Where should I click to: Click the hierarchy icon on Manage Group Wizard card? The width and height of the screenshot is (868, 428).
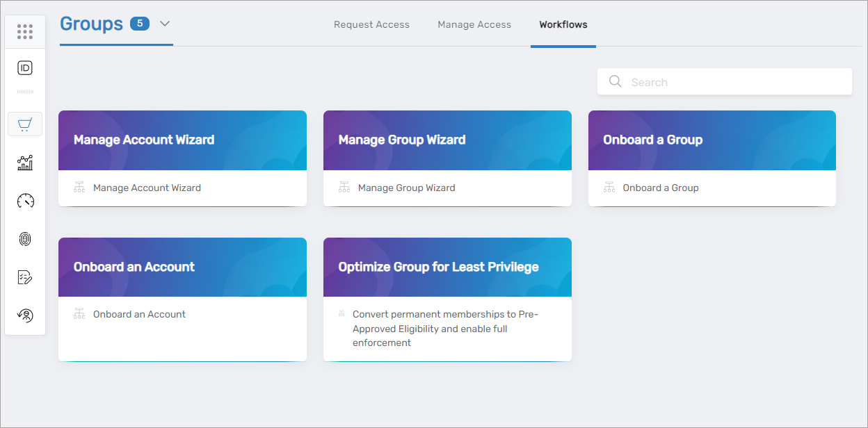344,187
